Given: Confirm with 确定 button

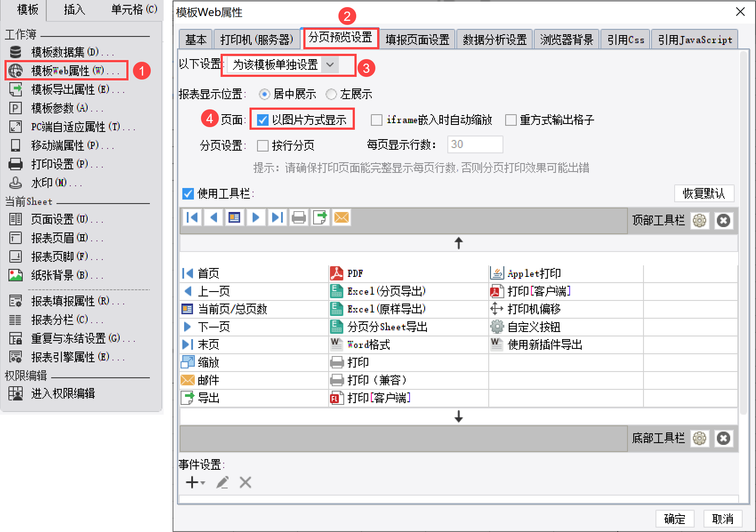Looking at the screenshot, I should tap(675, 519).
